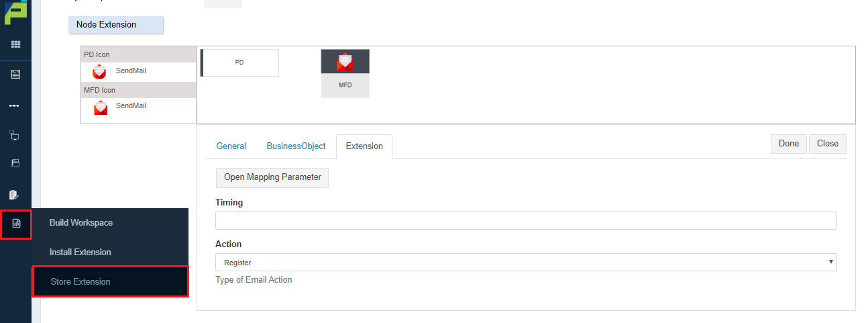Click the three-dots sidebar icon
868x323 pixels.
[x=15, y=106]
